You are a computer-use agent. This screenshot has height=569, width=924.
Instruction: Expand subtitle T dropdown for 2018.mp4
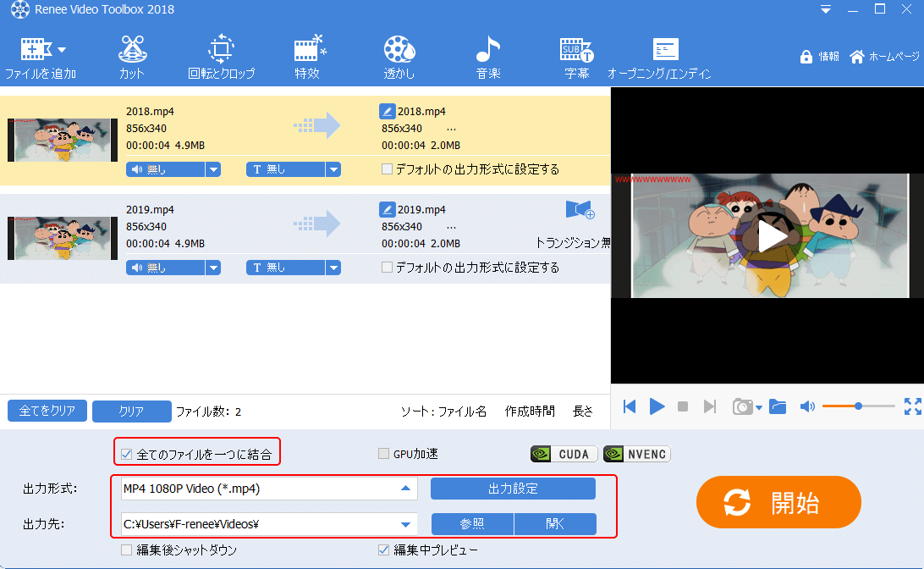(333, 170)
